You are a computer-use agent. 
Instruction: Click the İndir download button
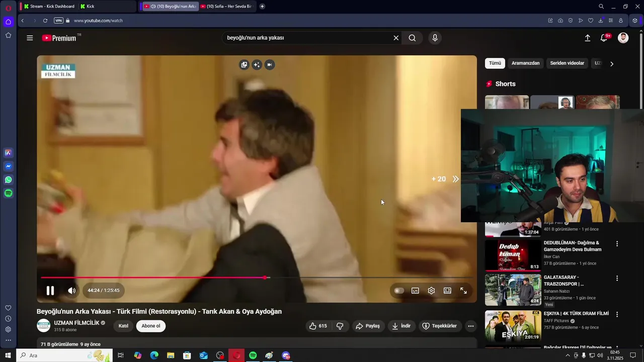(x=401, y=326)
